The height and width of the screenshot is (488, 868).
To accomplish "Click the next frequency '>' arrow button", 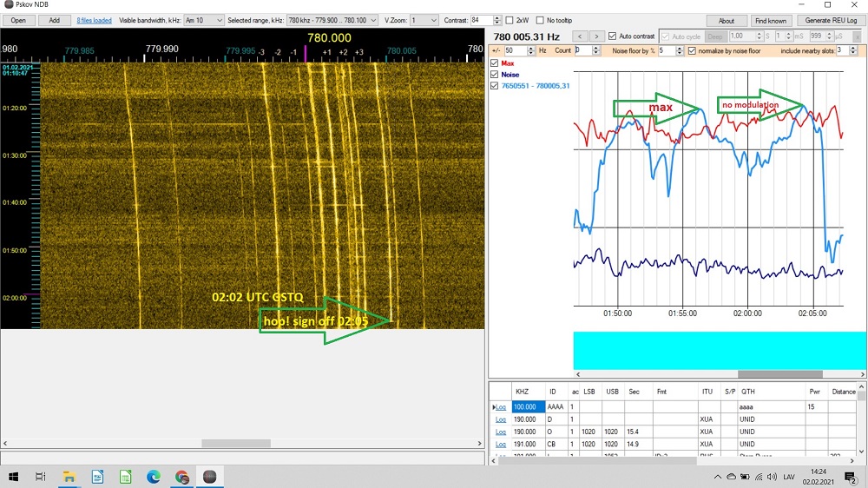I will point(596,36).
